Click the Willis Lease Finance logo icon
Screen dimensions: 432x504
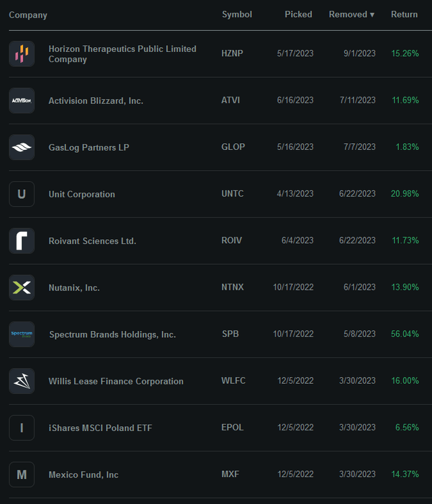click(x=22, y=381)
